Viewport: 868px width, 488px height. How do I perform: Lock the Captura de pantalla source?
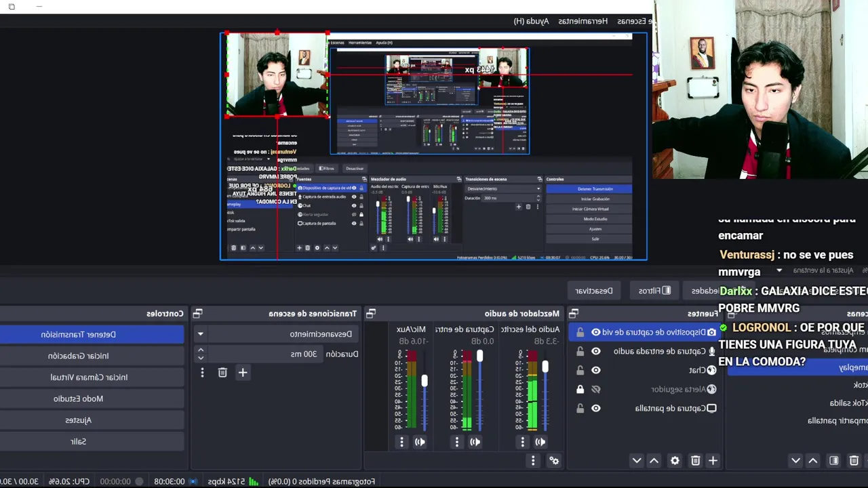580,408
